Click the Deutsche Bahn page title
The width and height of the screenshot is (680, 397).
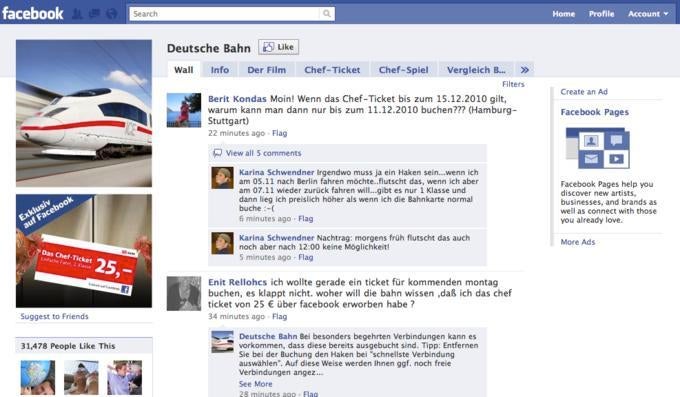point(209,48)
